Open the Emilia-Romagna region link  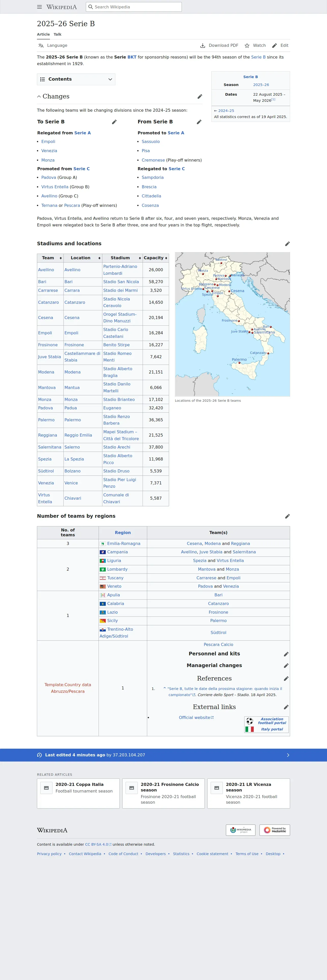pyautogui.click(x=124, y=544)
